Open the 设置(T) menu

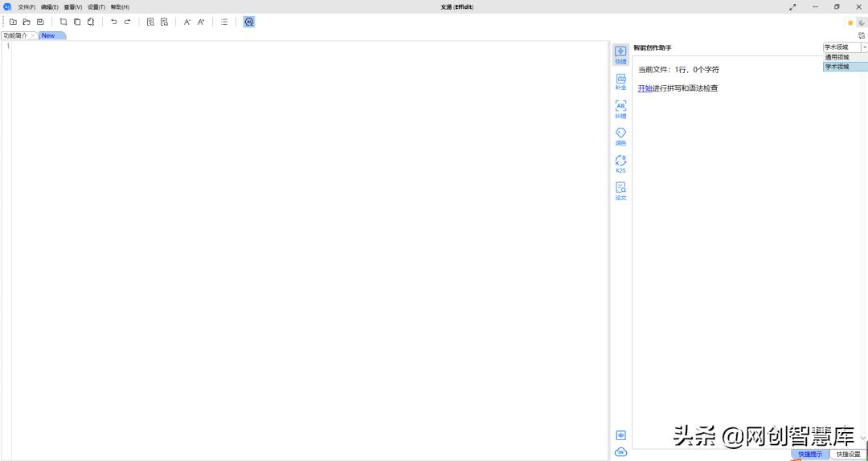tap(96, 7)
